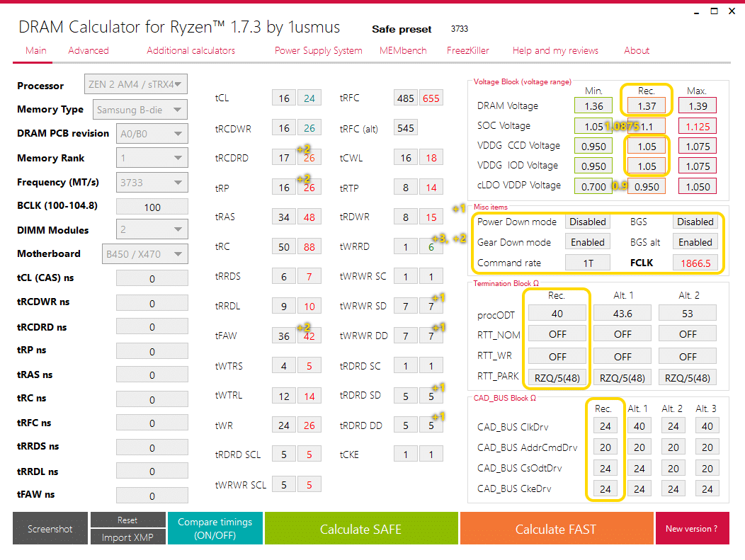Click the close window X icon
This screenshot has height=560, width=745.
pyautogui.click(x=732, y=11)
